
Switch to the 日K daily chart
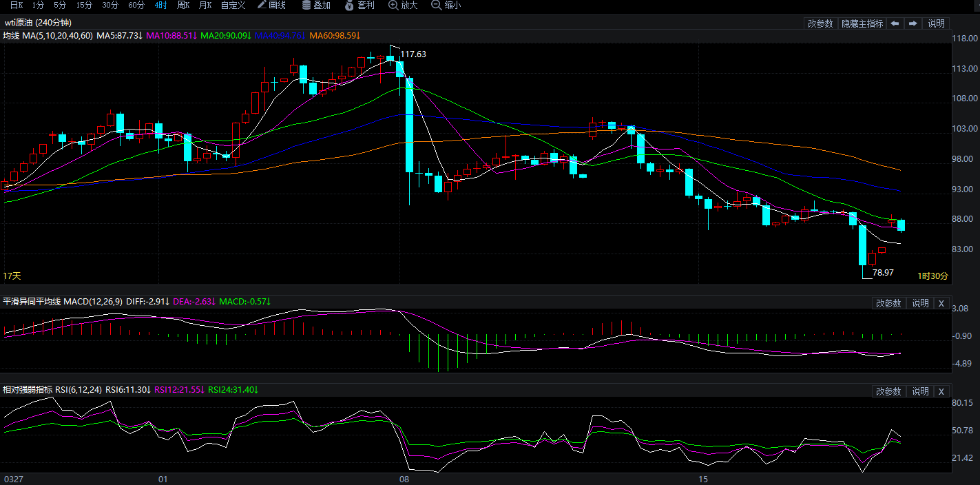coord(16,6)
